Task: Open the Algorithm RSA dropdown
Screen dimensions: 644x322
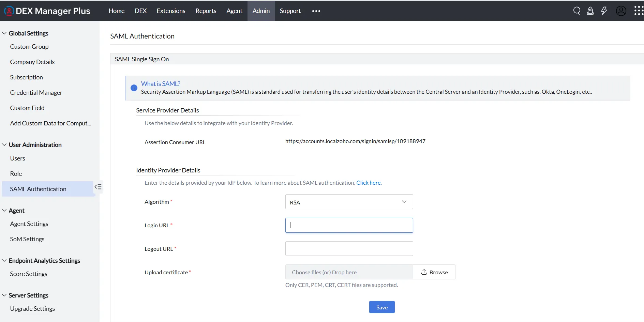Action: 349,202
